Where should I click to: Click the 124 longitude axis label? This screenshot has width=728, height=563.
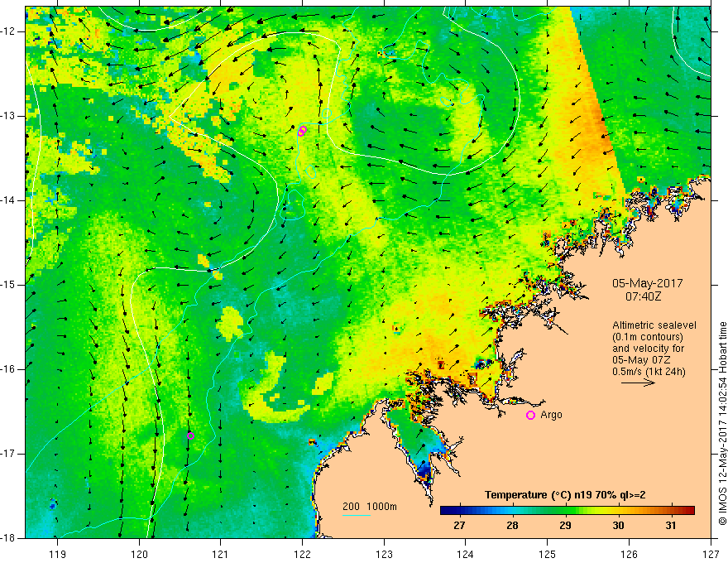tap(466, 554)
